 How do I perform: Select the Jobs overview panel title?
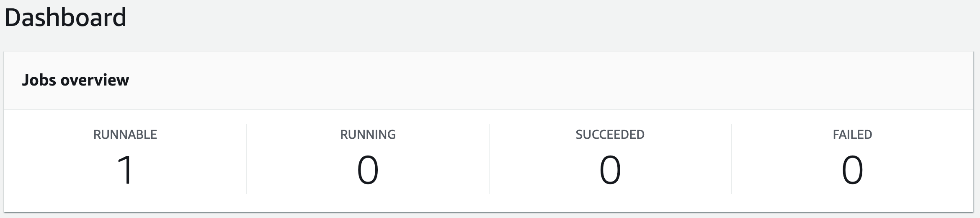coord(75,80)
